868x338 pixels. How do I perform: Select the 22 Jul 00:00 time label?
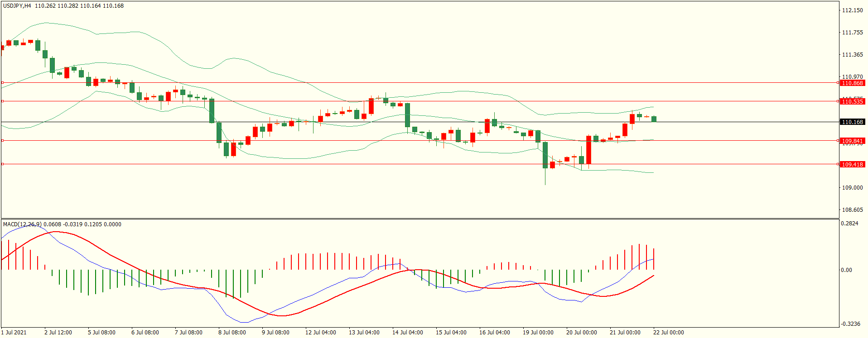(668, 333)
